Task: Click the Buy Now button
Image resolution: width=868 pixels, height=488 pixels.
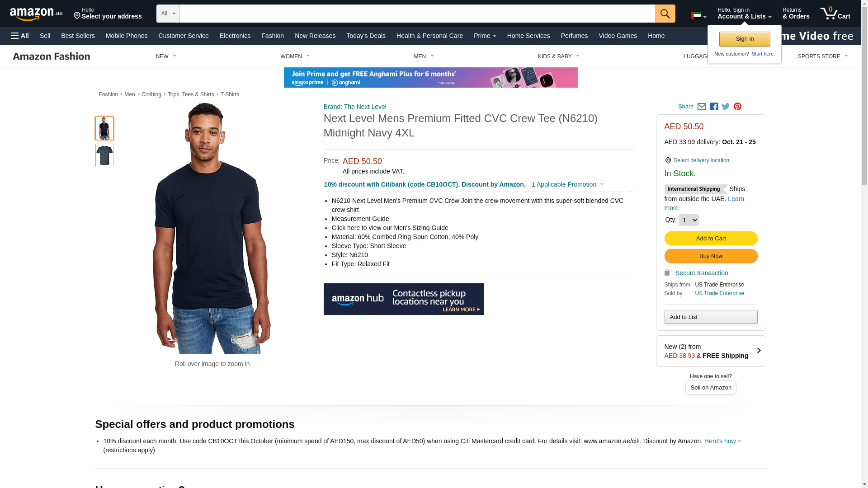Action: (711, 256)
